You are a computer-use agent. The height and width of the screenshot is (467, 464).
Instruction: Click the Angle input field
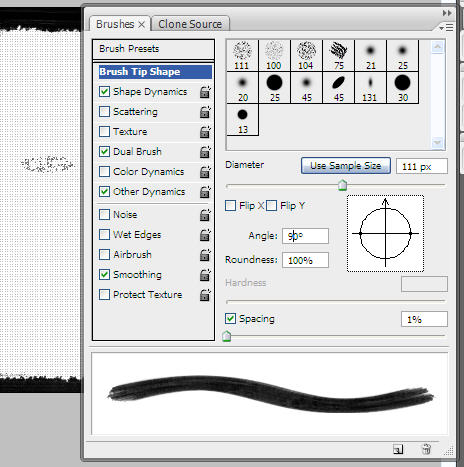point(305,236)
